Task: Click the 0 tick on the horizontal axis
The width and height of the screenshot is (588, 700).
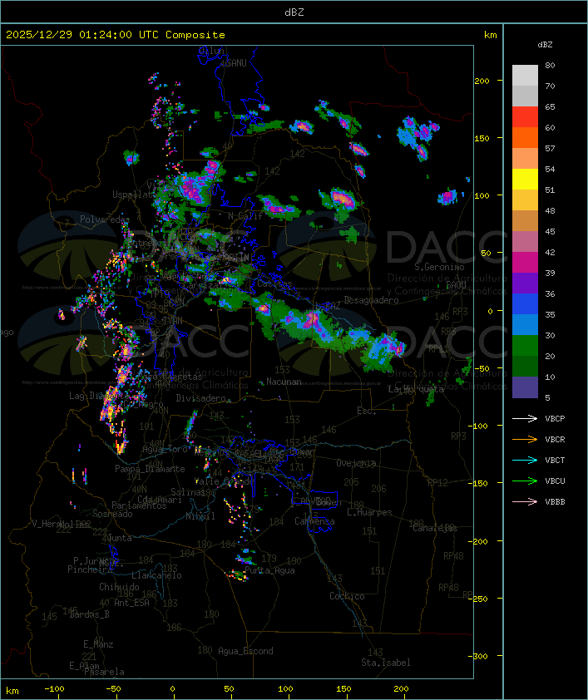Action: point(173,689)
